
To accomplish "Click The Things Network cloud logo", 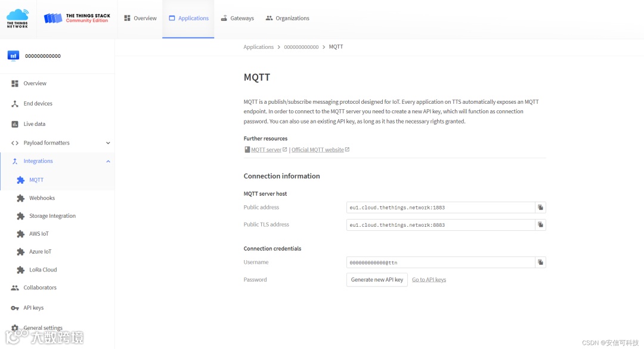I will click(18, 18).
